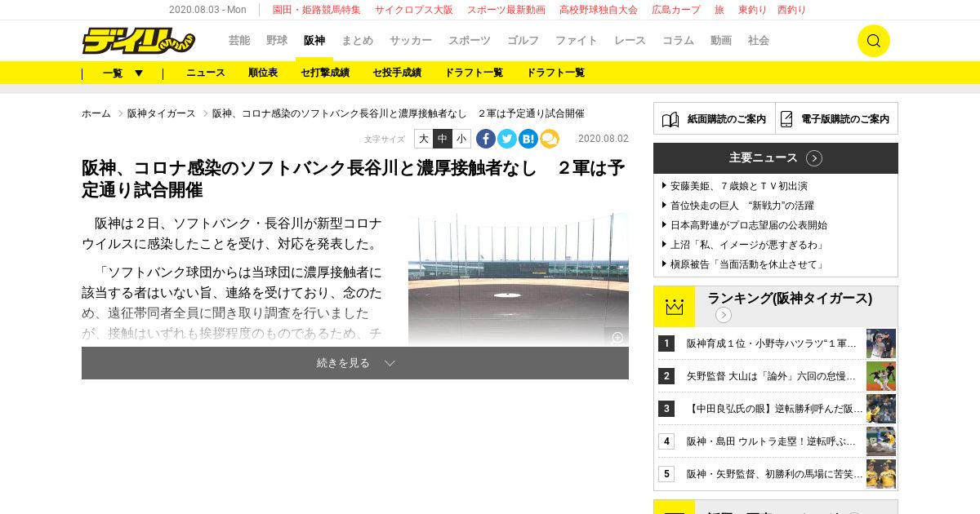Open rank 1 小野寺 article
Screen dimensions: 980x514
tap(772, 343)
